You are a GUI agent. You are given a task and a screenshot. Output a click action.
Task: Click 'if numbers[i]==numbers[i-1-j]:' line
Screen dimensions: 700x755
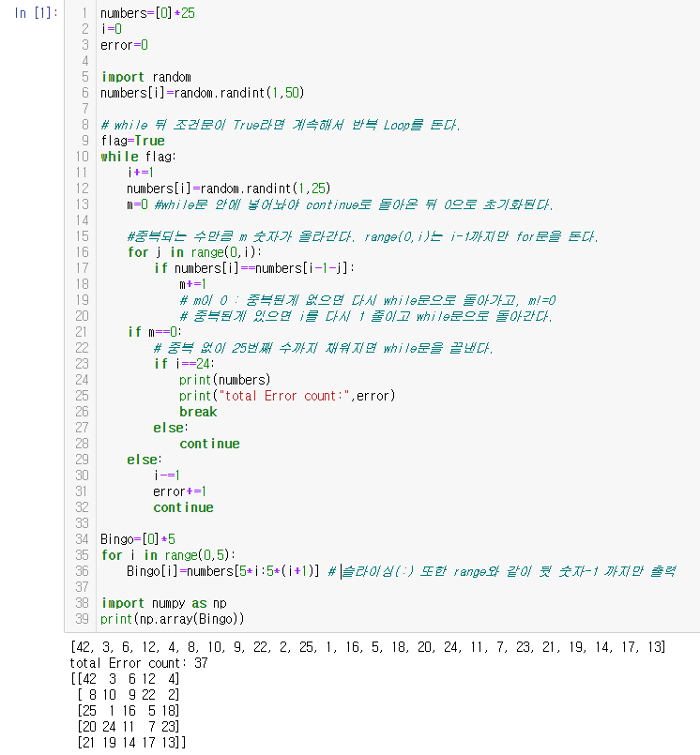click(254, 268)
